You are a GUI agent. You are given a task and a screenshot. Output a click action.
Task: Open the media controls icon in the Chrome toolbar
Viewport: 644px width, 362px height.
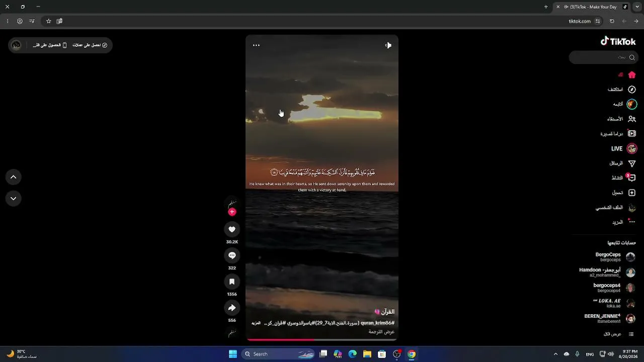32,21
